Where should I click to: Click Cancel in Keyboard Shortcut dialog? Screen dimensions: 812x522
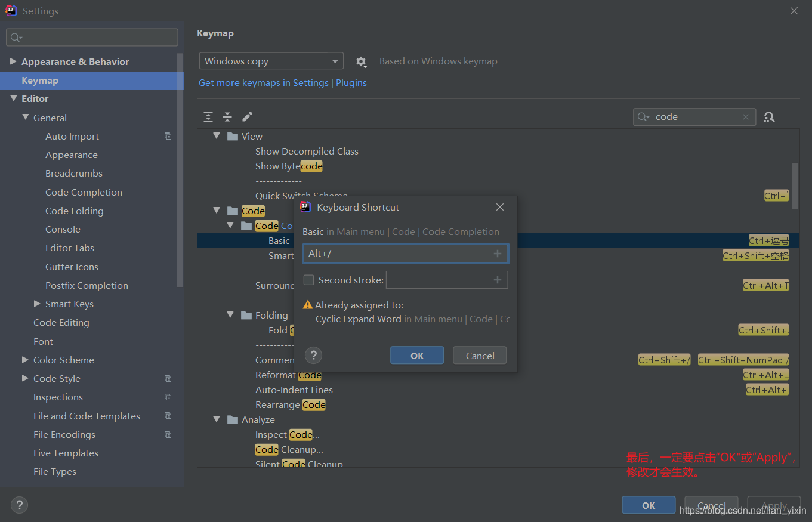480,356
